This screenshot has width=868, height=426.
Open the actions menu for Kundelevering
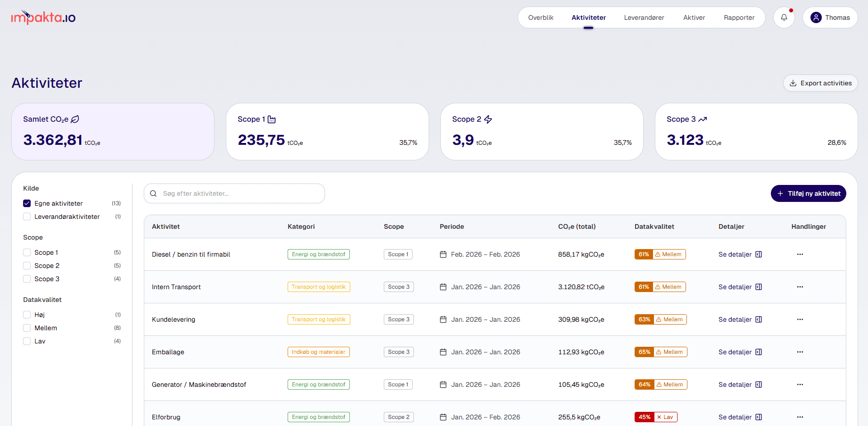coord(800,319)
